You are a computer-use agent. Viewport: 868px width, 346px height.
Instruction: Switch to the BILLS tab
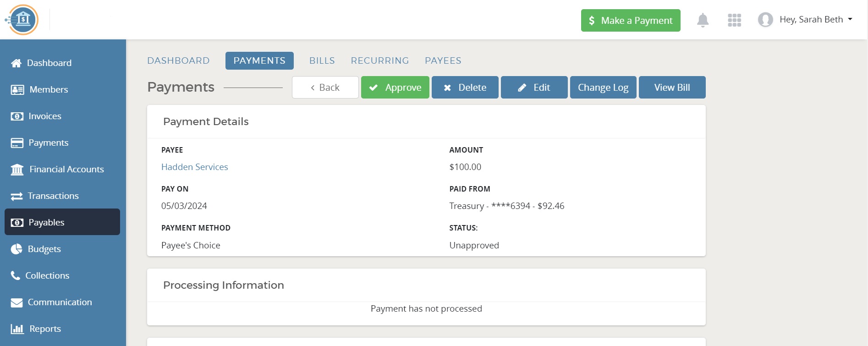pyautogui.click(x=322, y=60)
